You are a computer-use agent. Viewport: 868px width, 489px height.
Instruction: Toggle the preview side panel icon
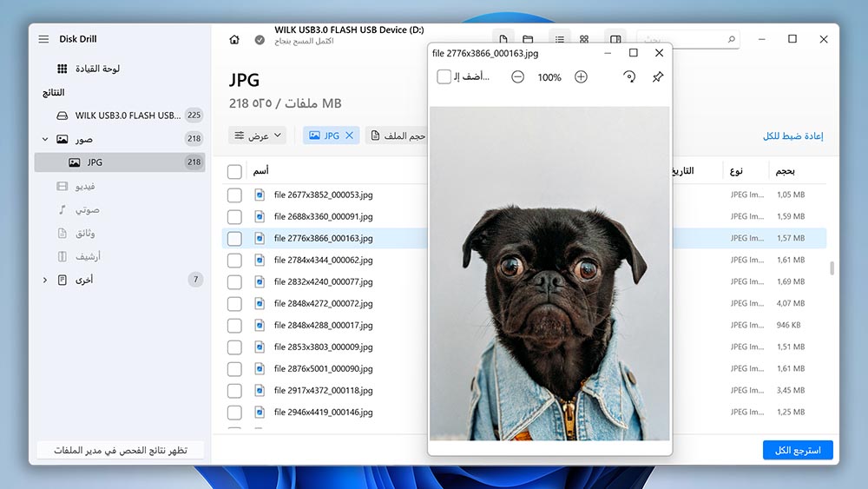click(x=615, y=39)
